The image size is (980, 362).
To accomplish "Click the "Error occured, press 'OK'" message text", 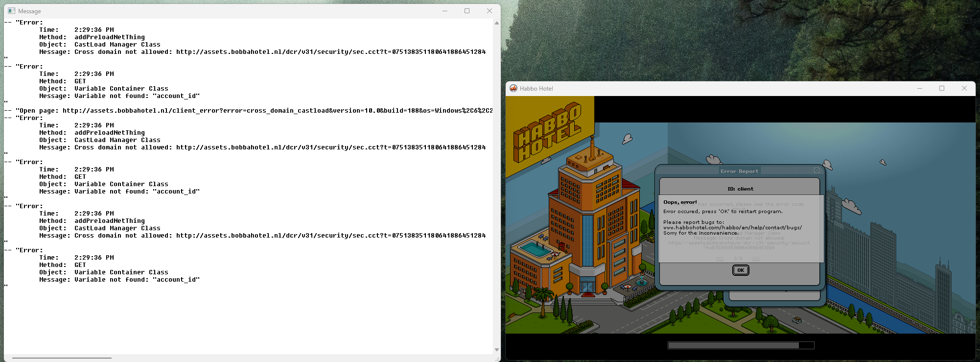I will (723, 212).
